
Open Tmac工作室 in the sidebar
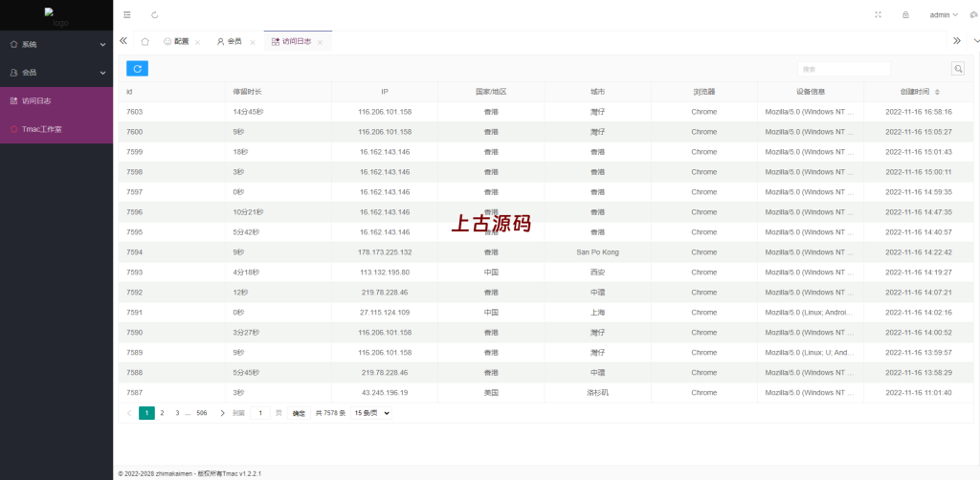click(x=56, y=129)
